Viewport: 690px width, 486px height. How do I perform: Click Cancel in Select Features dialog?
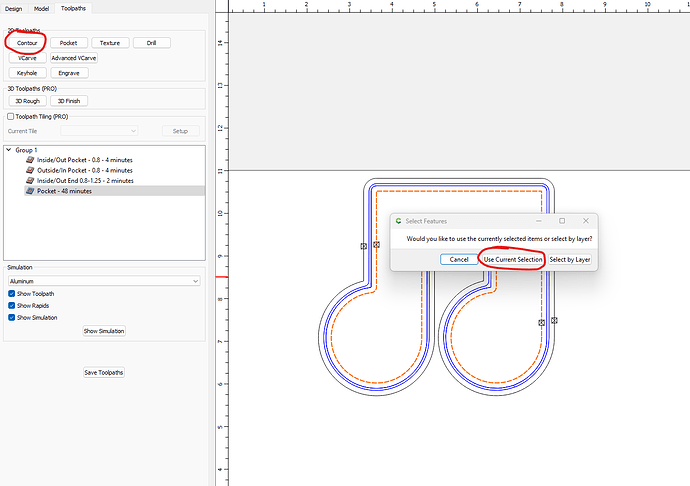click(x=459, y=259)
